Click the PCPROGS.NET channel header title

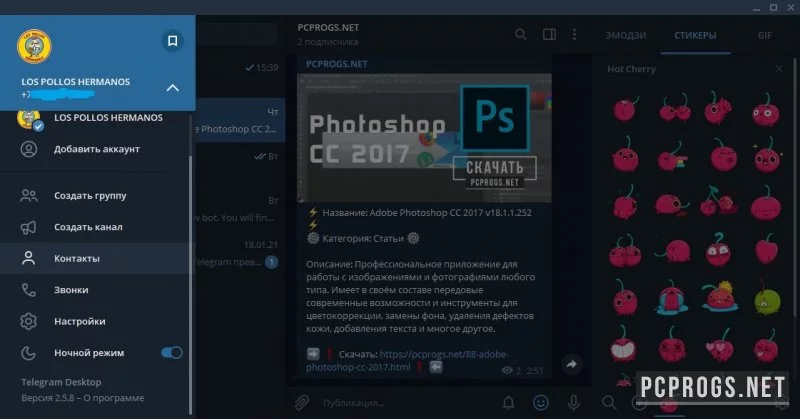pos(328,28)
